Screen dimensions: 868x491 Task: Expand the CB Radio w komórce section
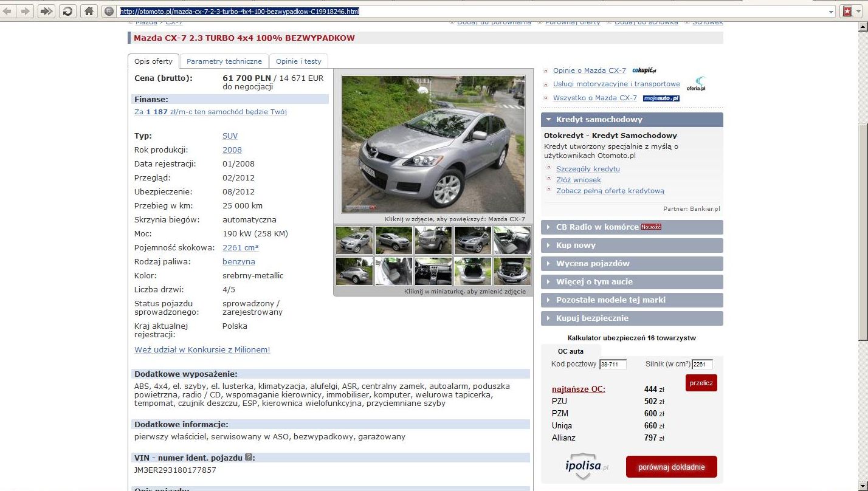pos(632,227)
